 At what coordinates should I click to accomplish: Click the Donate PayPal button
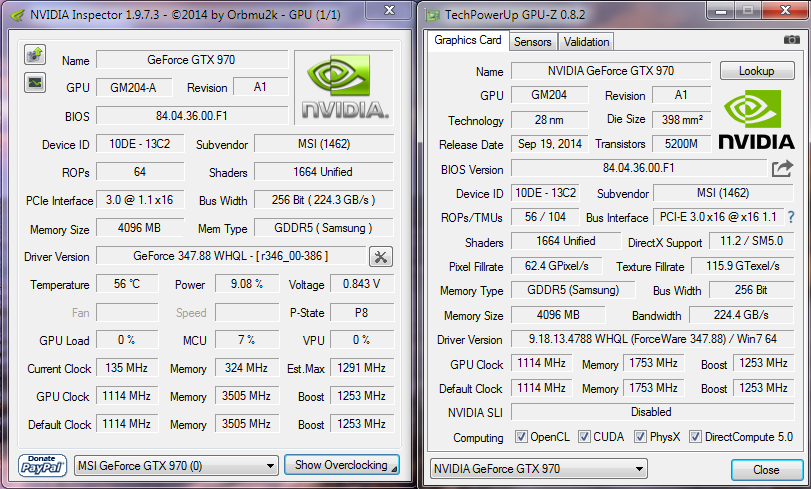[x=42, y=465]
